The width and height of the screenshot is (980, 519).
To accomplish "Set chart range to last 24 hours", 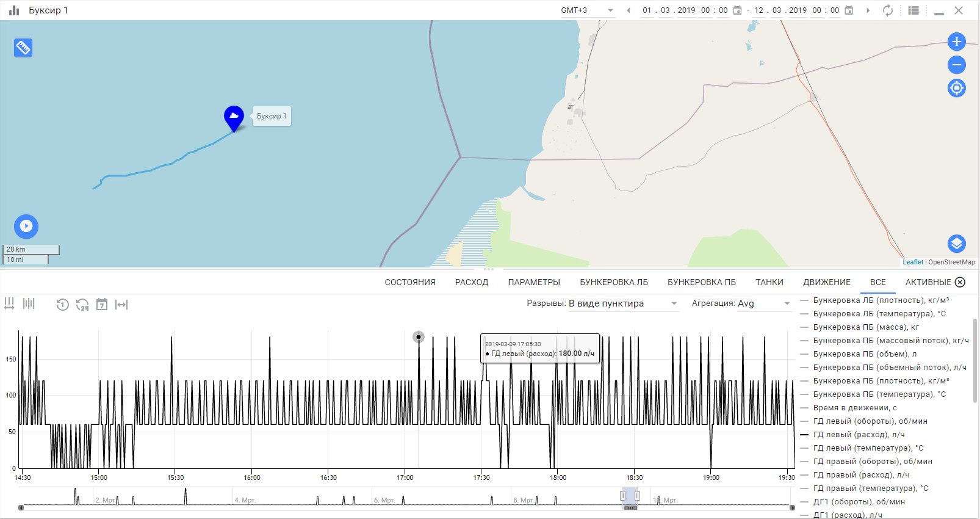I will (82, 305).
